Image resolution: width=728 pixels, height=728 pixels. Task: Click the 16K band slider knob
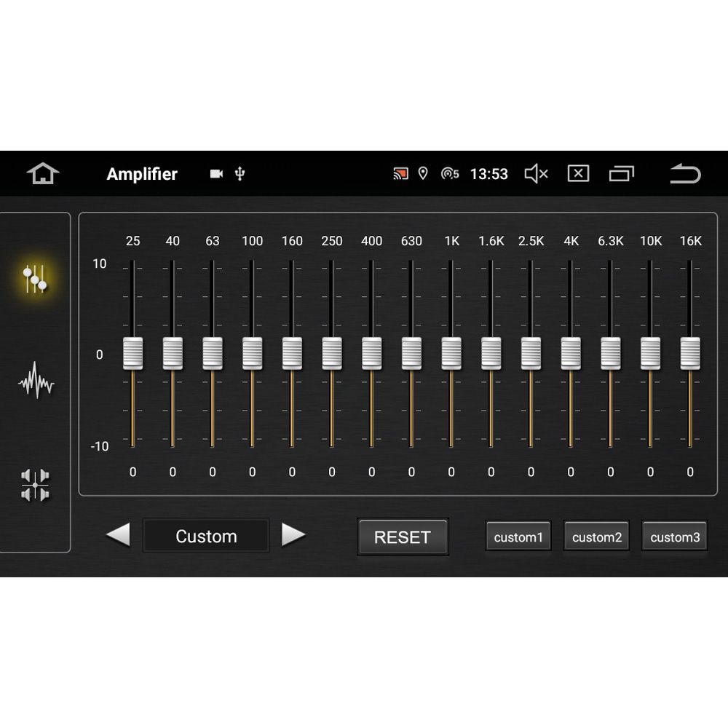click(690, 354)
